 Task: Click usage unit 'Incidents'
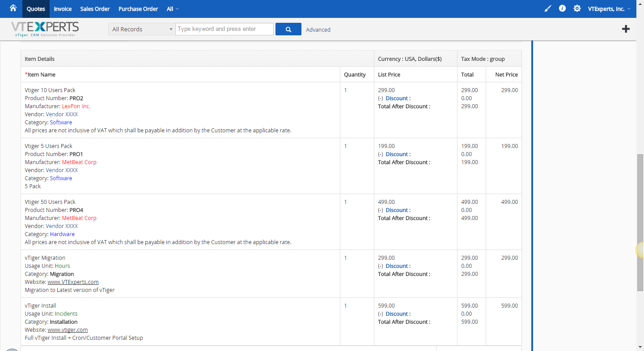coord(66,314)
